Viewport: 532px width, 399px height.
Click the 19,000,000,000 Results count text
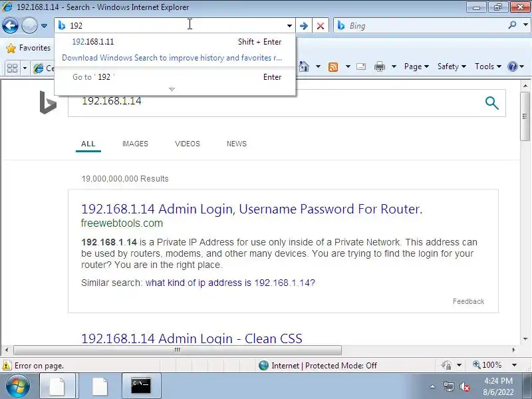click(x=125, y=179)
